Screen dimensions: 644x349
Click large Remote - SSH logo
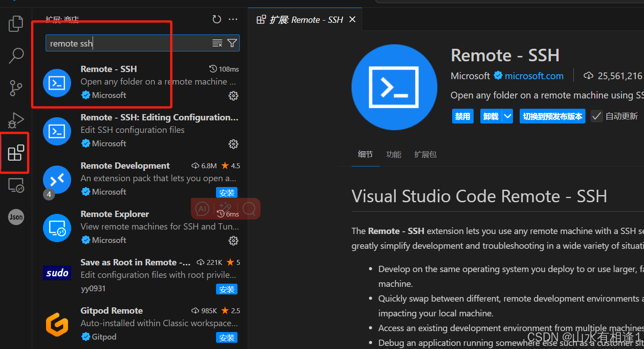pyautogui.click(x=394, y=88)
